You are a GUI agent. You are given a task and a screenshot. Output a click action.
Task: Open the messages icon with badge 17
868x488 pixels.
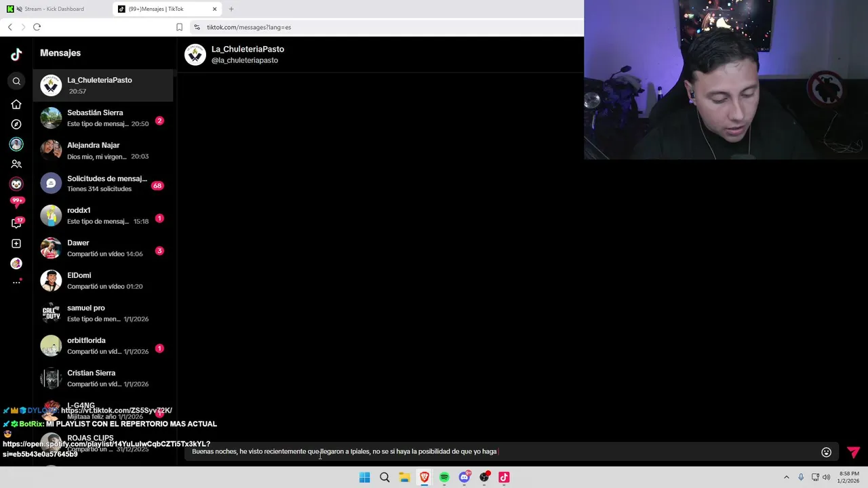click(16, 223)
